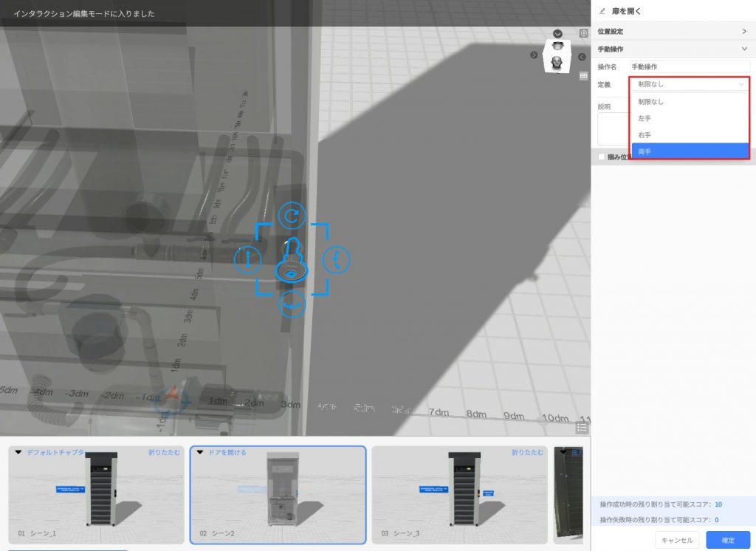Select the 03 シーン_3 scene thumbnail
The height and width of the screenshot is (551, 756).
(x=458, y=495)
